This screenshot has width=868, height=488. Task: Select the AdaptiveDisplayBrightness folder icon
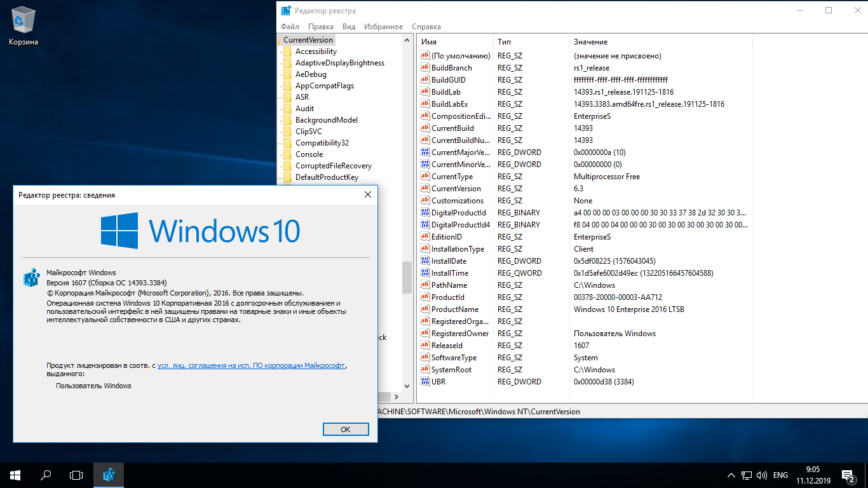[287, 63]
